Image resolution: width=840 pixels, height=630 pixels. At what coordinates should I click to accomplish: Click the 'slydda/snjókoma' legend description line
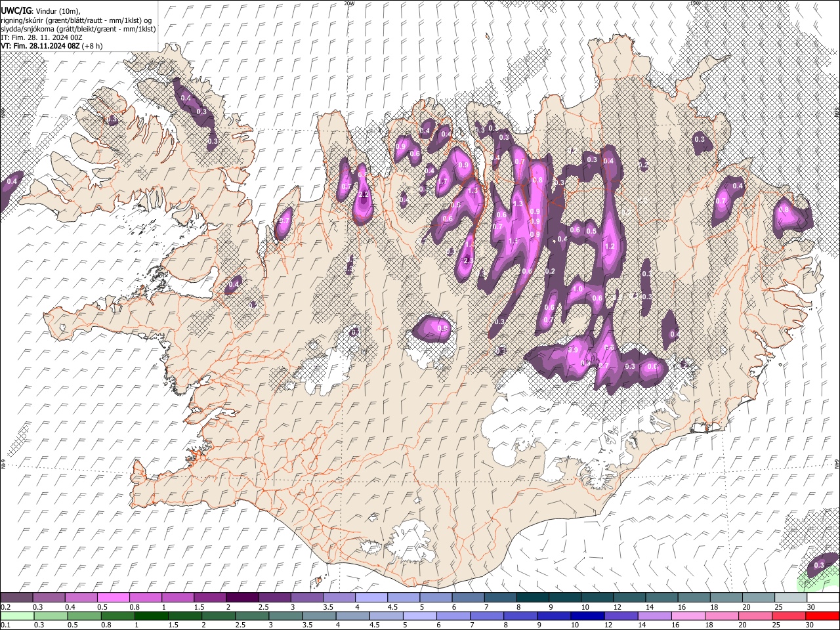click(78, 29)
